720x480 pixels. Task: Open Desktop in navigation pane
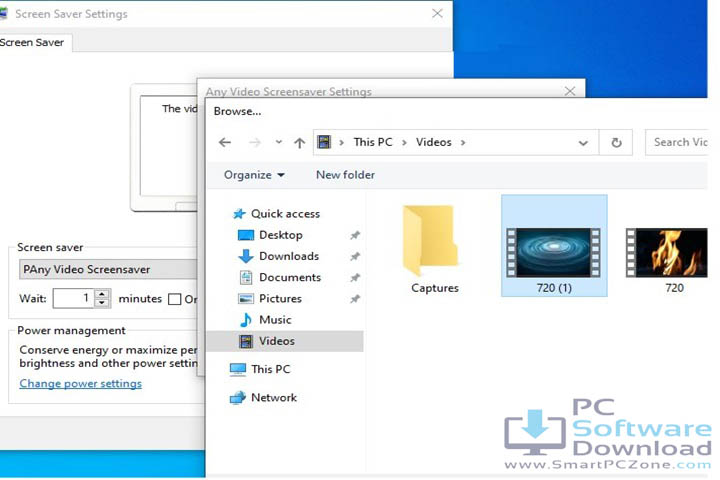click(x=281, y=235)
